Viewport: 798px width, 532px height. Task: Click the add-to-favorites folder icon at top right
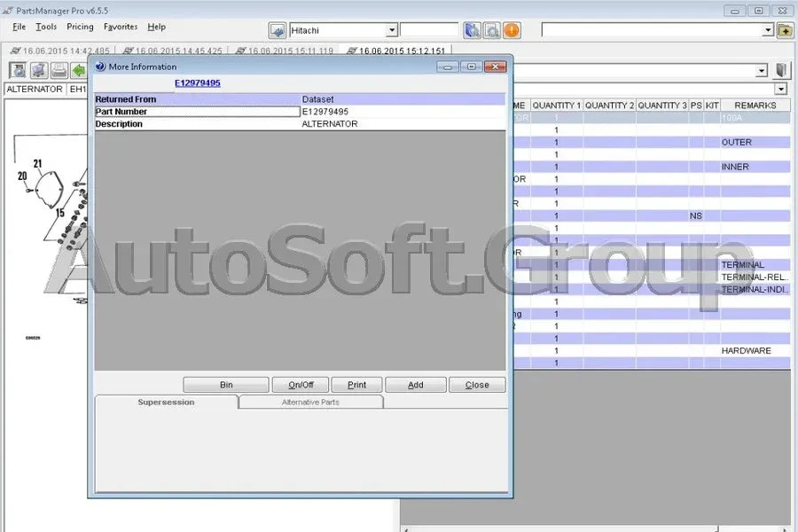[786, 30]
